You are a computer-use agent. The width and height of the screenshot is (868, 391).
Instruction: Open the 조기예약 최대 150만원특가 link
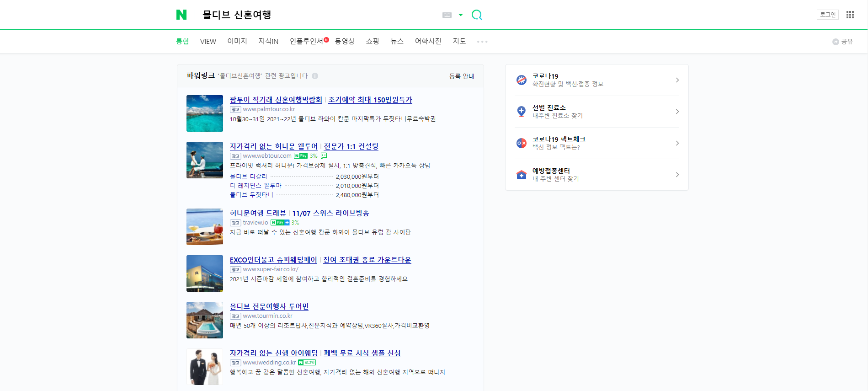pos(370,100)
